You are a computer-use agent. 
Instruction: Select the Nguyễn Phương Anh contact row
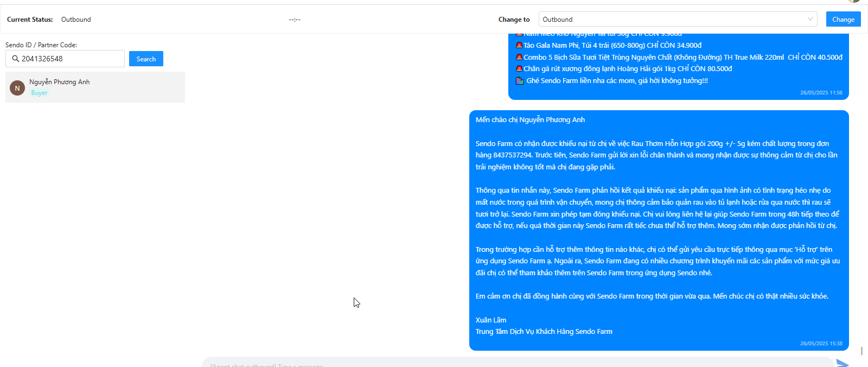(x=95, y=87)
